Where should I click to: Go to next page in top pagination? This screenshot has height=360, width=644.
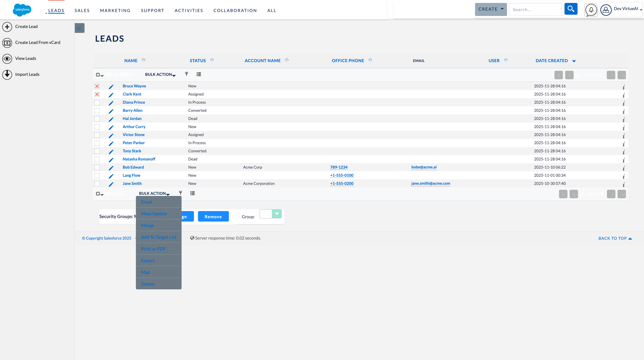611,75
